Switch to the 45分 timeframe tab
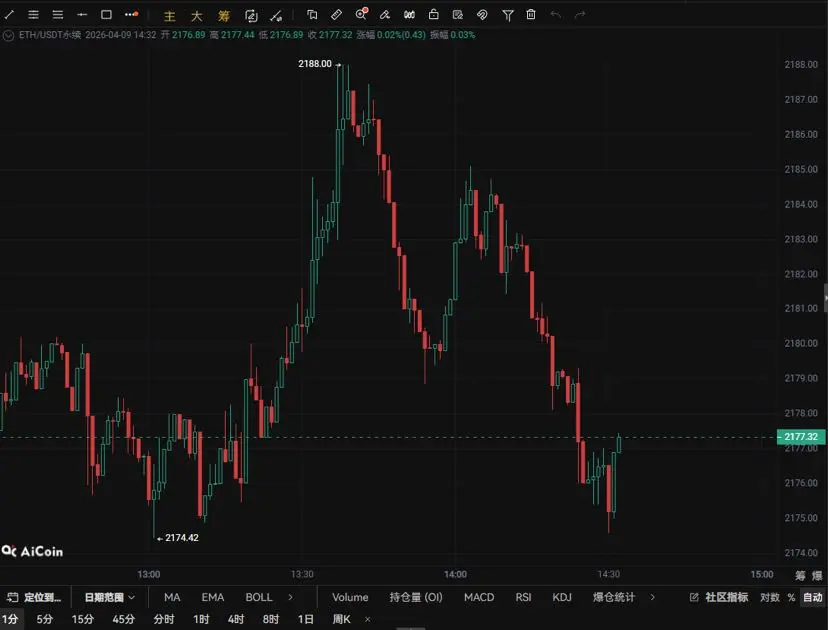The height and width of the screenshot is (630, 828). (123, 619)
